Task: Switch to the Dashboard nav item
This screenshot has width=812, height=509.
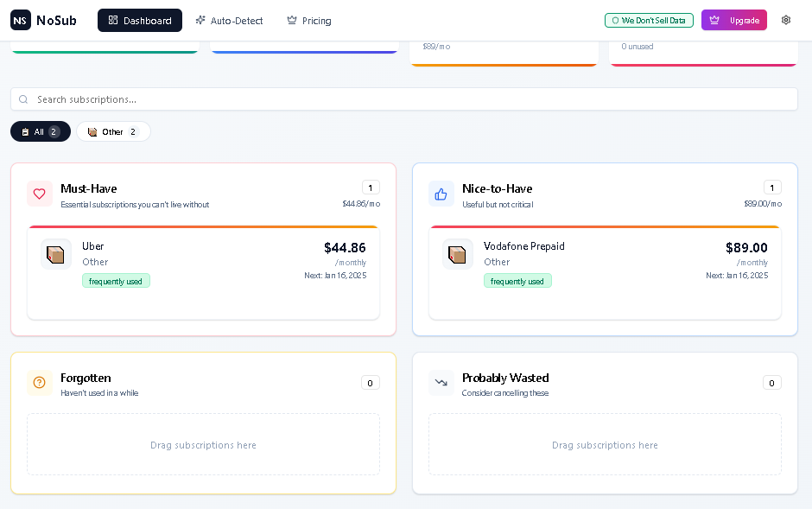Action: point(140,20)
